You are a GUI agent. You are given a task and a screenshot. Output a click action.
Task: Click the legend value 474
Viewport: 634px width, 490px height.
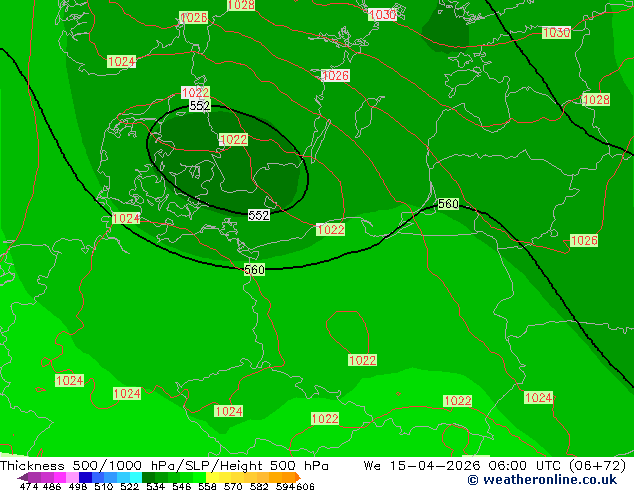[x=29, y=486]
